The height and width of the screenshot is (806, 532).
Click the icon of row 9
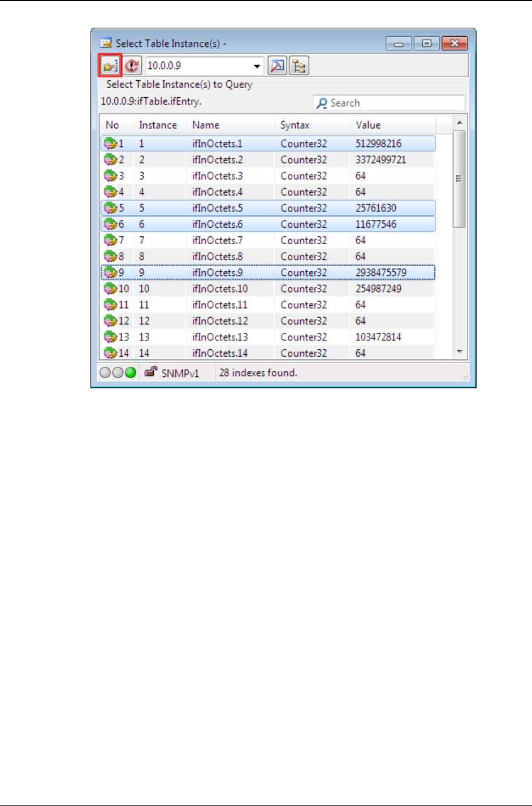[110, 272]
